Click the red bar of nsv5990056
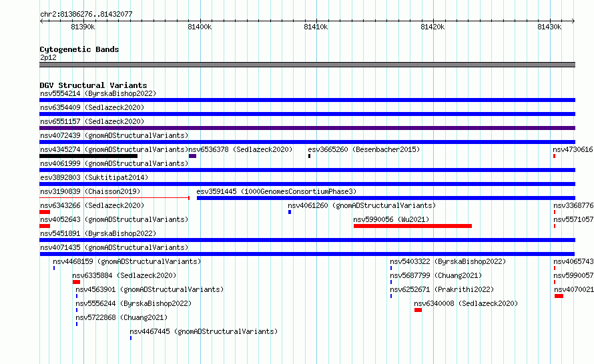Viewport: 594px width, 364px height. (x=412, y=226)
